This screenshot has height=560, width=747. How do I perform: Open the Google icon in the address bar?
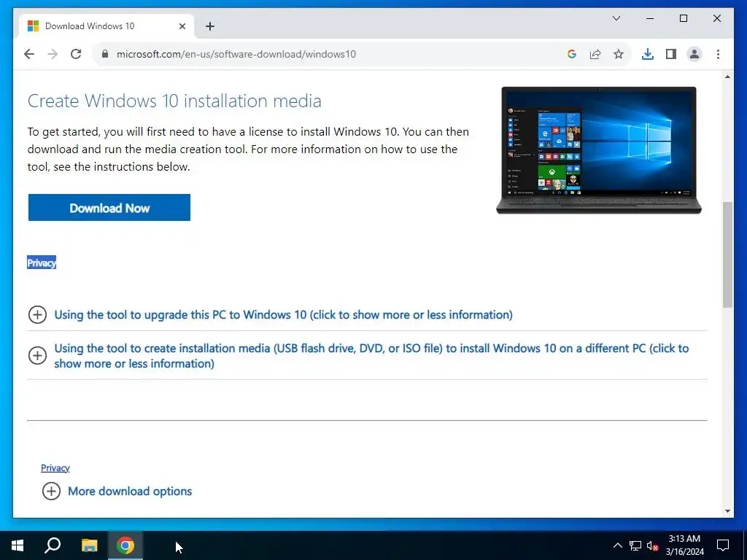pos(572,54)
